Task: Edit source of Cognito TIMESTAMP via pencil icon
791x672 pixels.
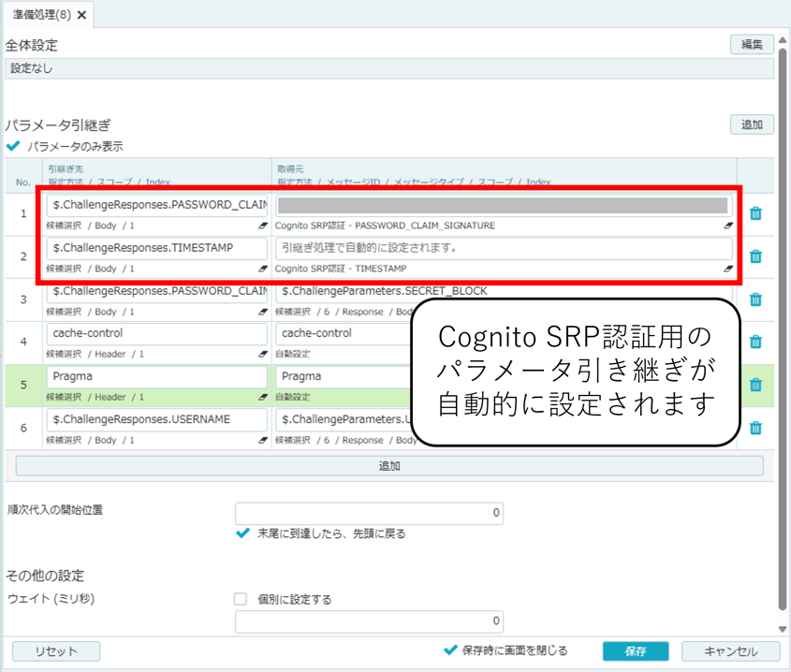Action: (x=728, y=269)
